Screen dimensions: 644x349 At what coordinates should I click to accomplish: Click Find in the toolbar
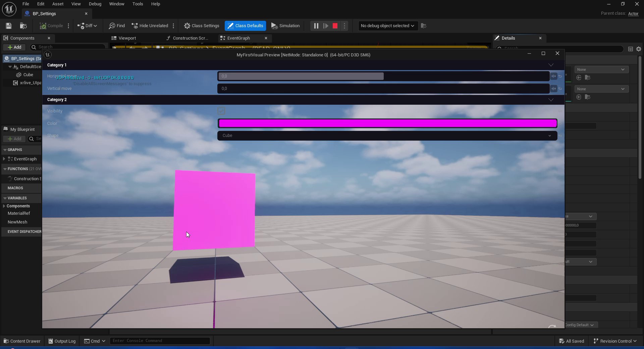tap(117, 26)
